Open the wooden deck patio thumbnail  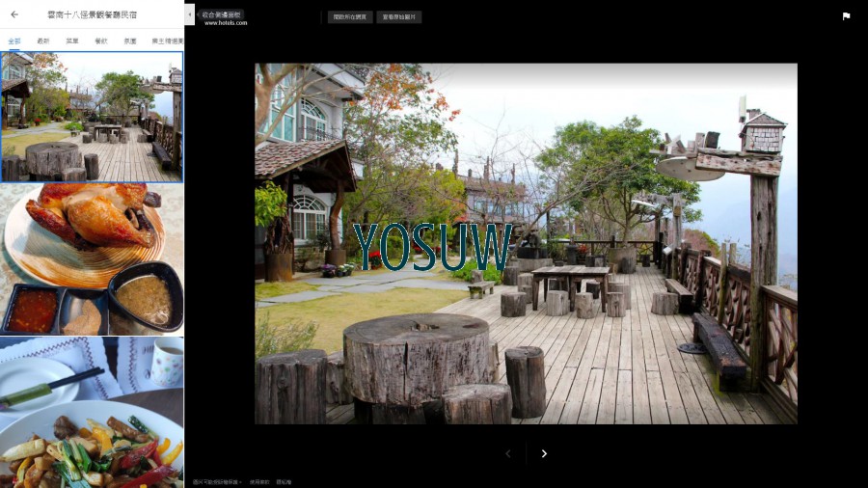point(92,117)
